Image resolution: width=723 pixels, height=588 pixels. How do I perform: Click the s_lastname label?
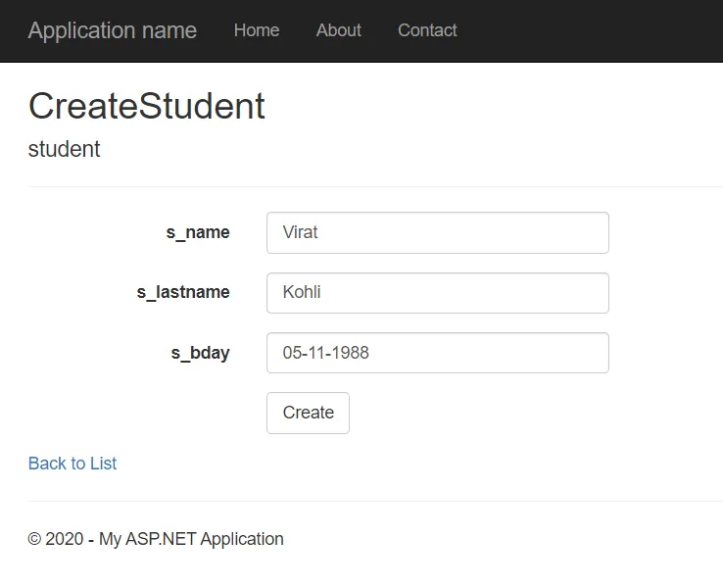(183, 292)
